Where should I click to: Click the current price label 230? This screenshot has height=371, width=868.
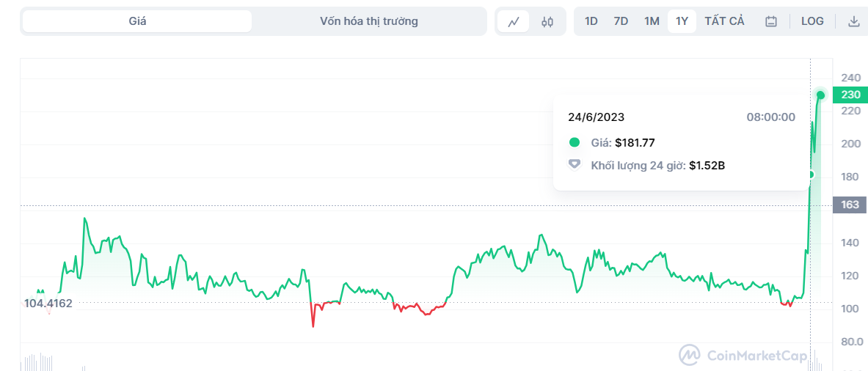pos(850,95)
